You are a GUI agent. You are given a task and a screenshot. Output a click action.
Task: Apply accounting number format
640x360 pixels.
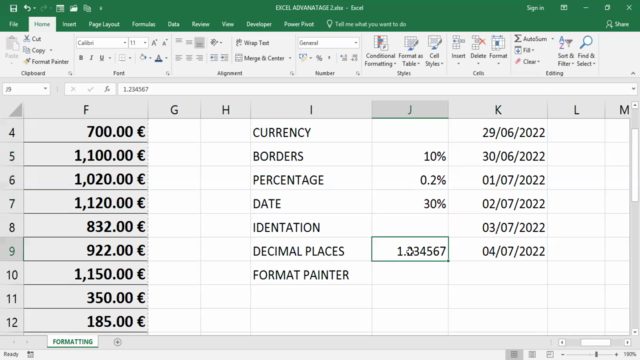303,58
